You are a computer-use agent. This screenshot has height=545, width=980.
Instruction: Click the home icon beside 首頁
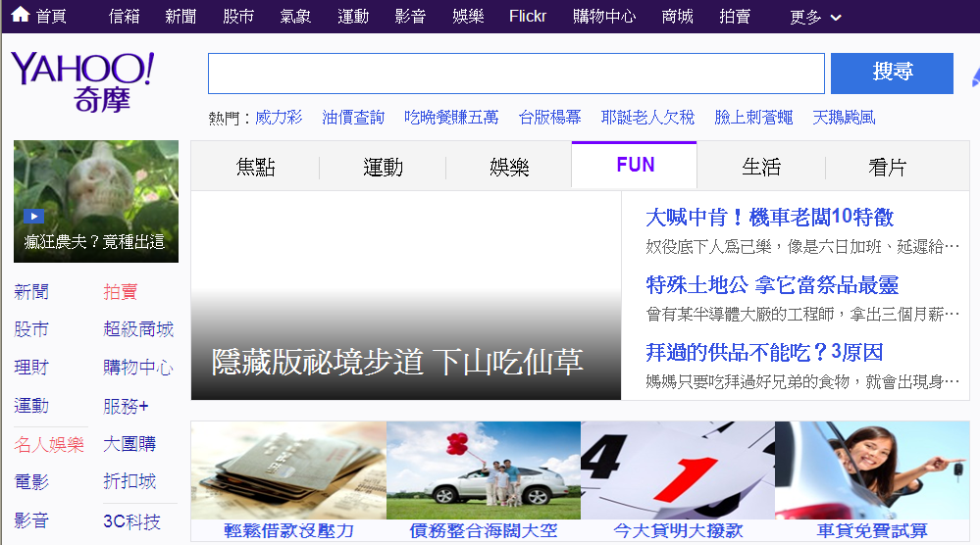(20, 16)
